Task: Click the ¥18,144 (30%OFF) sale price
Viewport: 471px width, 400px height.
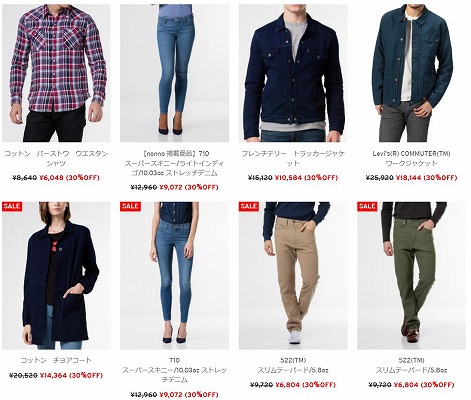Action: point(426,178)
